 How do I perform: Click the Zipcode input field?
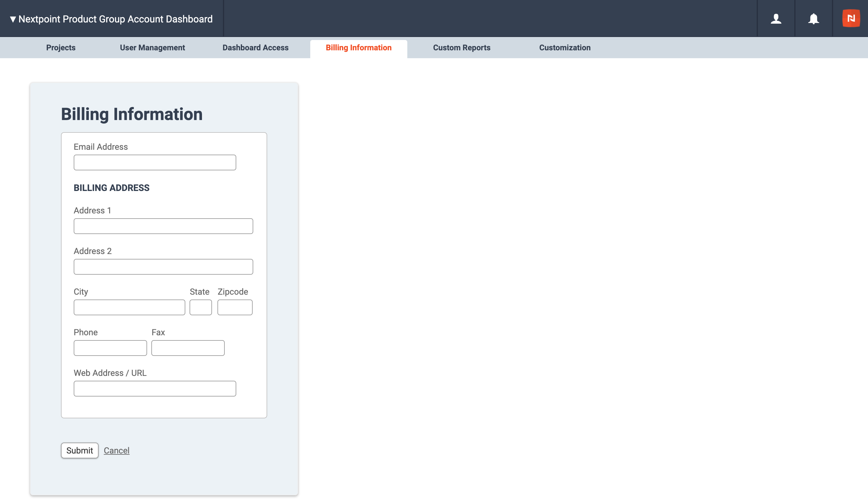pyautogui.click(x=234, y=307)
